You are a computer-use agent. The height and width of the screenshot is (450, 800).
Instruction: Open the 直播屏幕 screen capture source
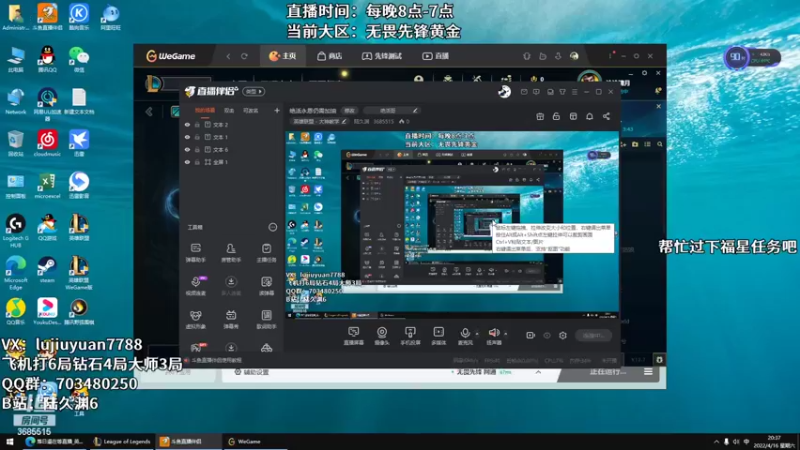click(353, 336)
